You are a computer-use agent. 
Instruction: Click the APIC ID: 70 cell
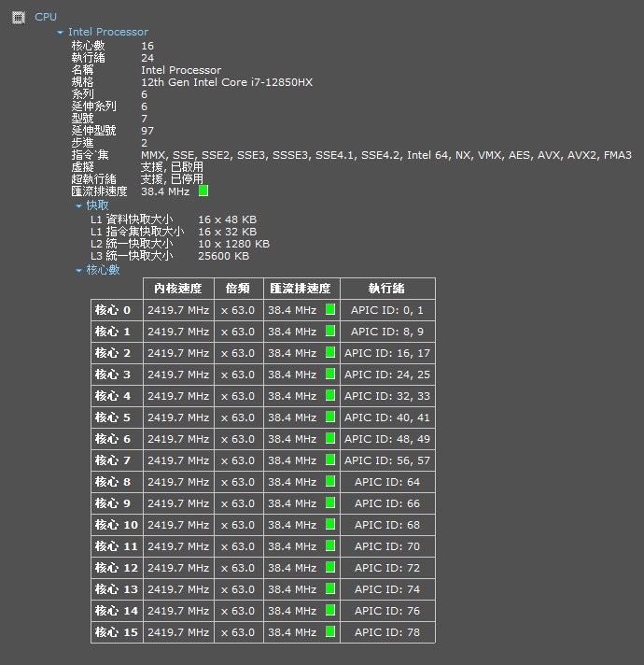(x=387, y=546)
